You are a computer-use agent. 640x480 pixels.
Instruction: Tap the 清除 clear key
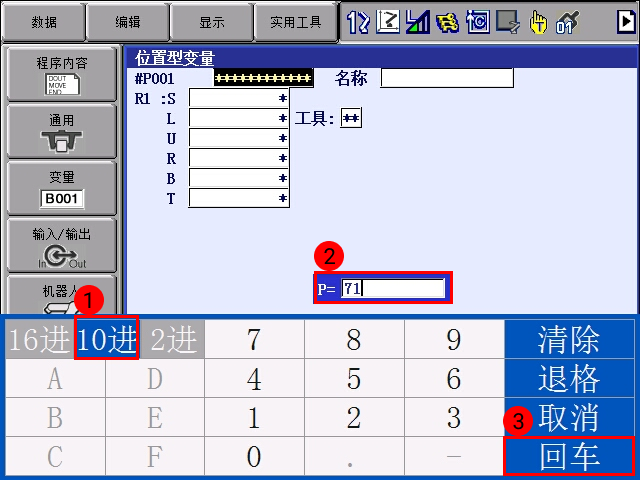(569, 339)
